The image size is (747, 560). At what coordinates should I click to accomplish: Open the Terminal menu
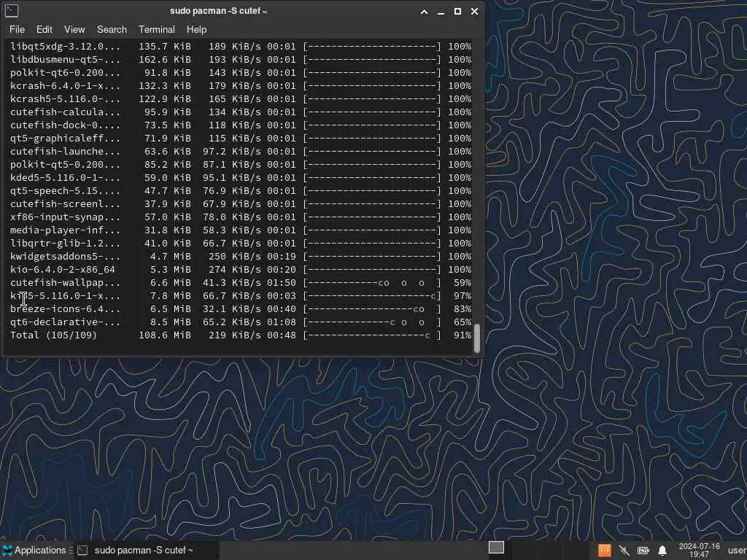tap(157, 29)
